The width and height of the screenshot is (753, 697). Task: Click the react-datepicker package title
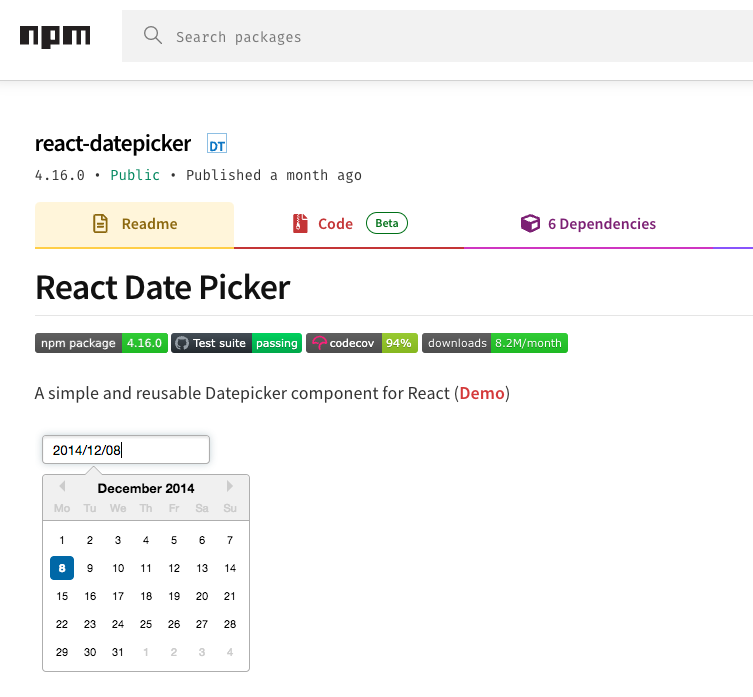[x=113, y=144]
